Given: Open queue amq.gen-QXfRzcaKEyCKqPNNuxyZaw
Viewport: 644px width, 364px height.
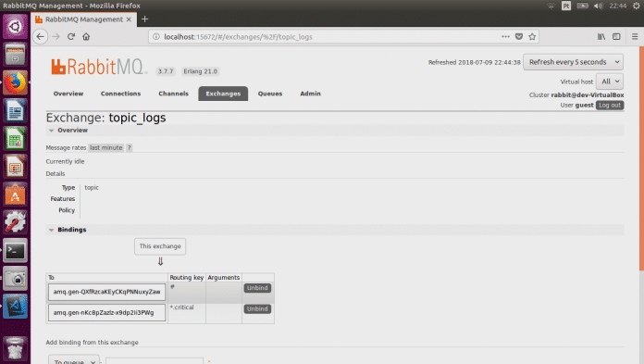Looking at the screenshot, I should (106, 292).
